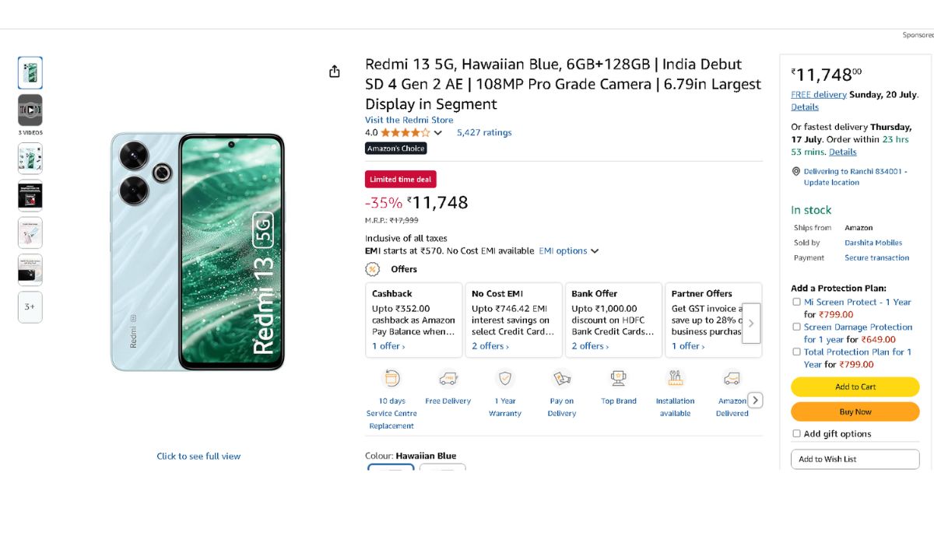Select the Hawaiian Blue colour swatch

pyautogui.click(x=391, y=468)
